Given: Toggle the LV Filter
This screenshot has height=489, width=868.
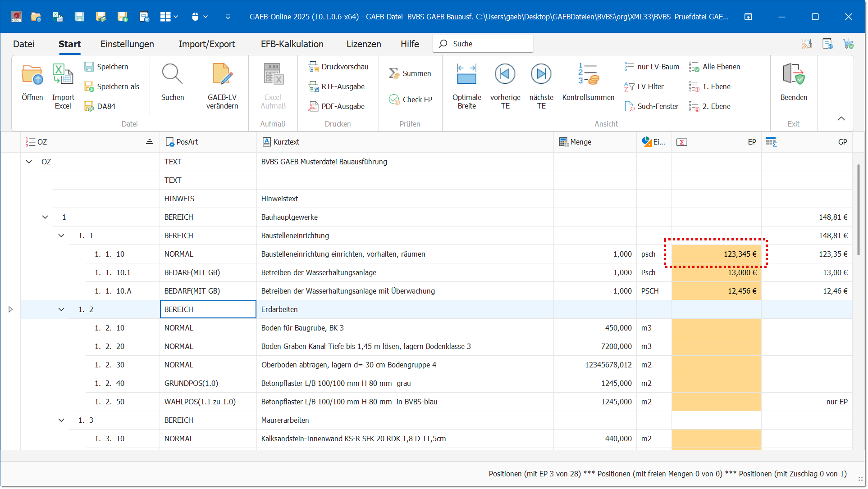Looking at the screenshot, I should click(644, 86).
